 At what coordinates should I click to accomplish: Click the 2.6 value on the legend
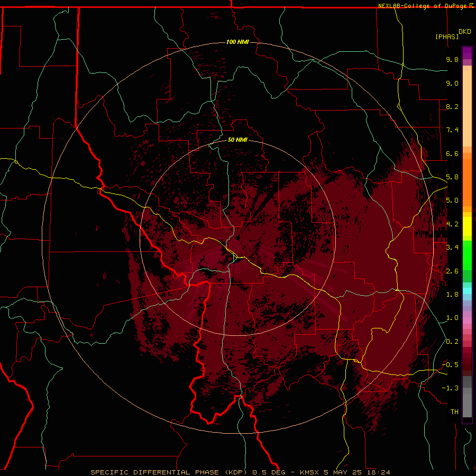click(452, 271)
